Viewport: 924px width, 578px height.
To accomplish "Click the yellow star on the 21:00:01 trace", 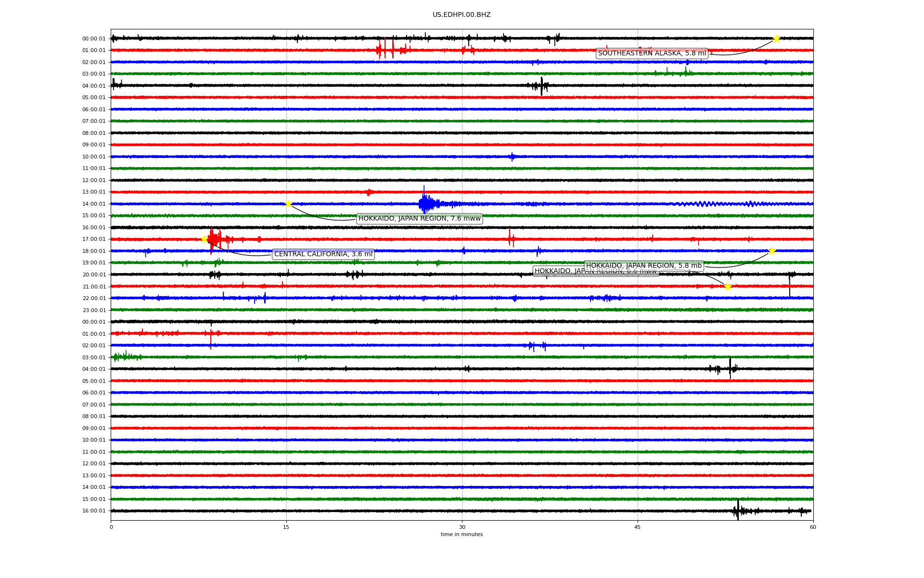I will tap(728, 287).
